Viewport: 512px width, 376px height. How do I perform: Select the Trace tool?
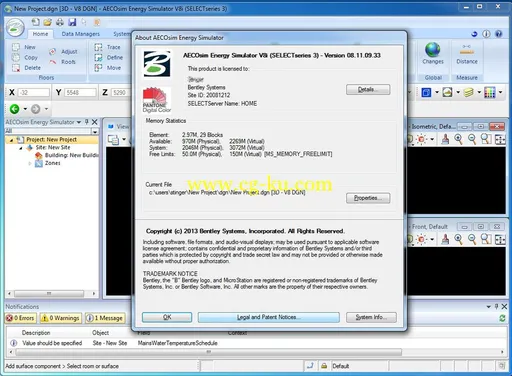[x=107, y=47]
